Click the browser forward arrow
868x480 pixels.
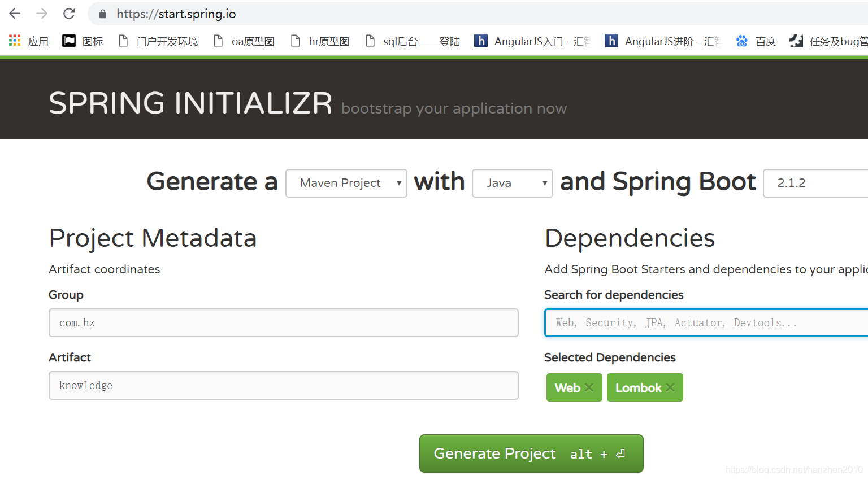coord(42,14)
